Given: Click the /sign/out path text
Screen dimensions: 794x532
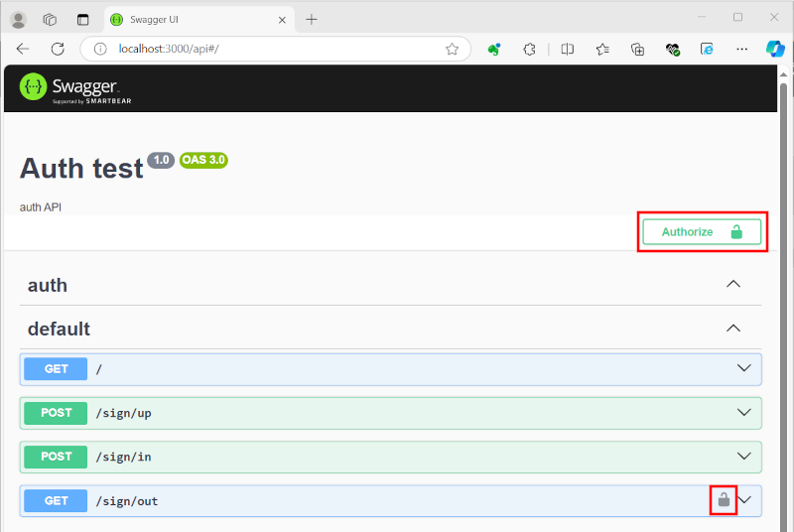Looking at the screenshot, I should [x=127, y=501].
